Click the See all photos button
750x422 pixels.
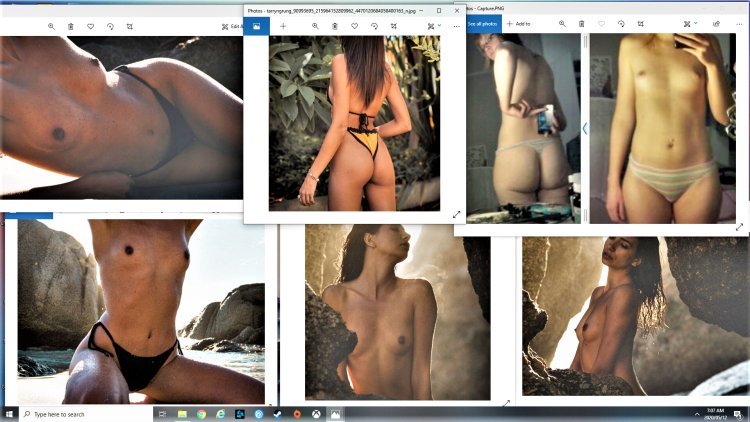(x=483, y=23)
